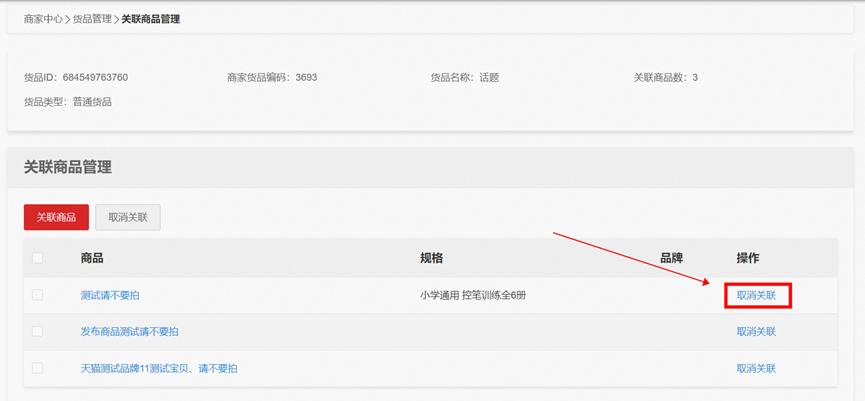Click the 关联商品管理 breadcrumb label

coord(151,19)
